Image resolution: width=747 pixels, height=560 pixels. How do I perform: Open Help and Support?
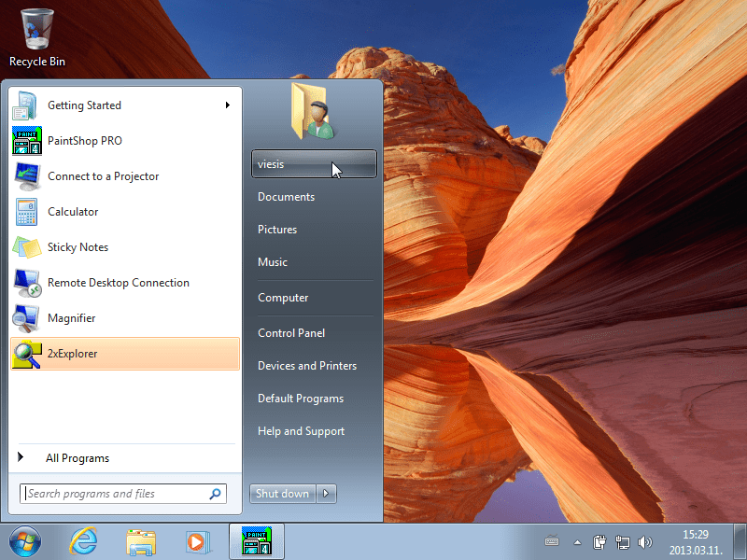point(301,431)
